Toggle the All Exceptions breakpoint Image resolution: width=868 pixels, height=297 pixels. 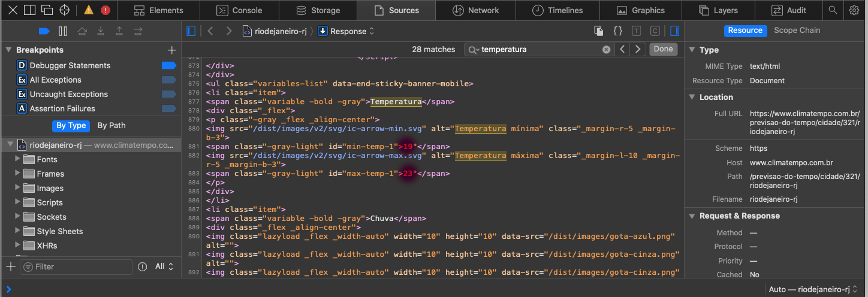(x=168, y=80)
